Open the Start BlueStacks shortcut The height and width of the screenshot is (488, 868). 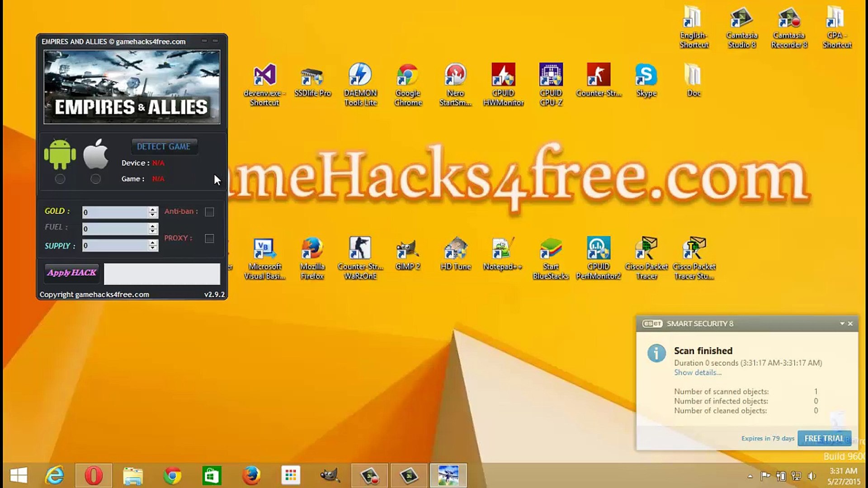pos(551,258)
